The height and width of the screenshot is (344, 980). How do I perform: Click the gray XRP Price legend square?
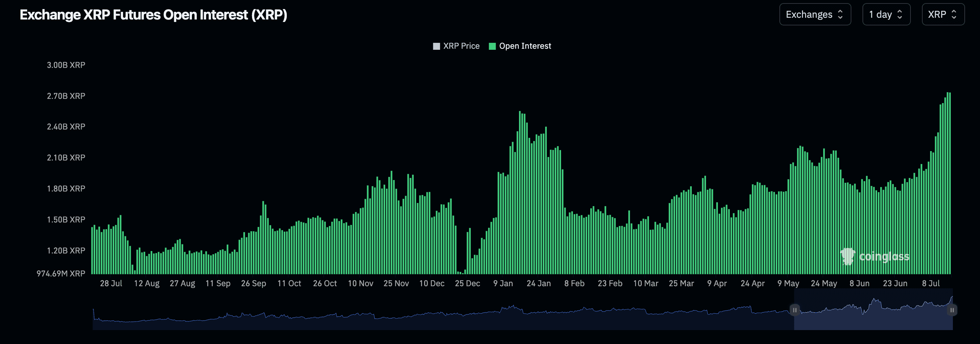[436, 46]
